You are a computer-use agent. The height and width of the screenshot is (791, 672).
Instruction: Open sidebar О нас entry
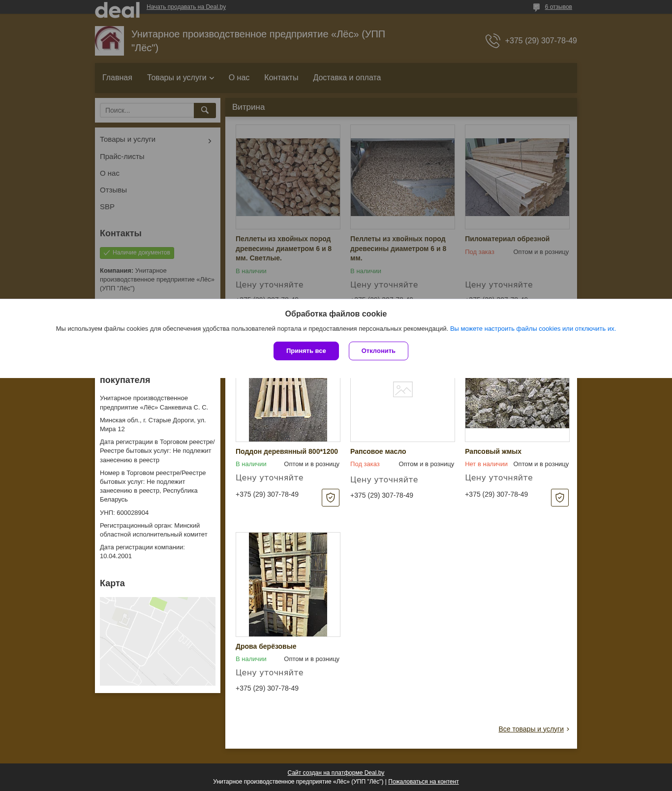click(110, 173)
